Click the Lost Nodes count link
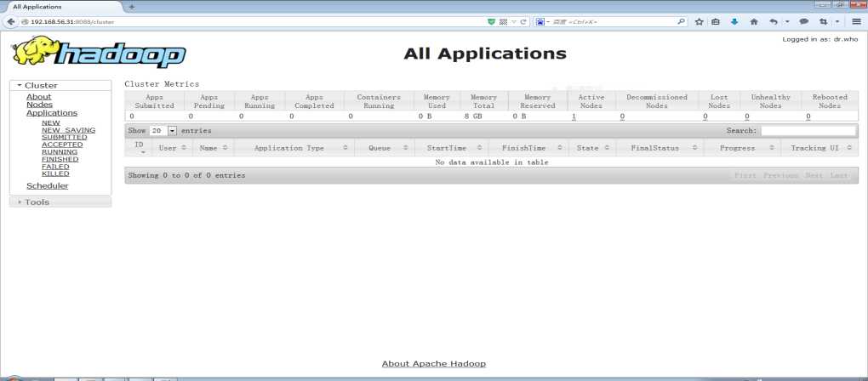This screenshot has width=868, height=381. click(x=705, y=117)
